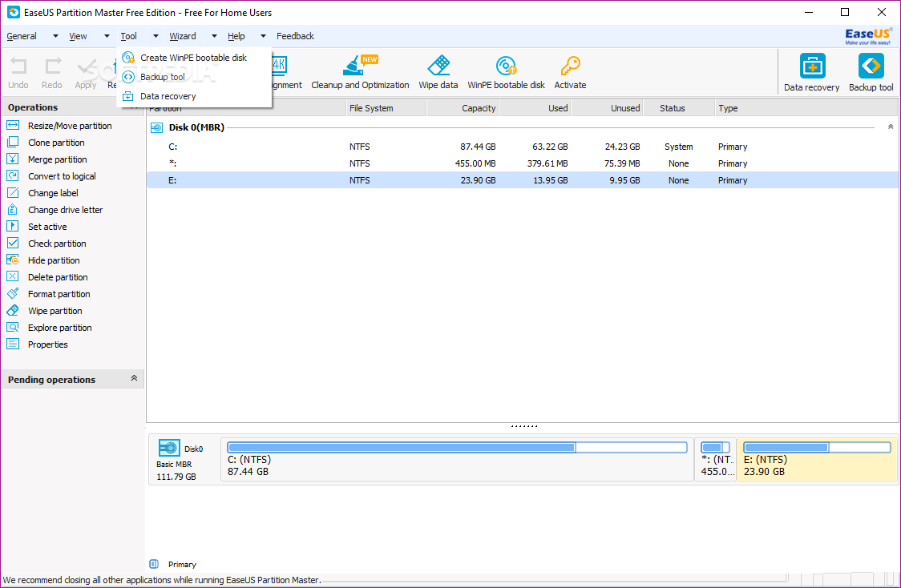Open the General menu dropdown arrow

[x=55, y=36]
